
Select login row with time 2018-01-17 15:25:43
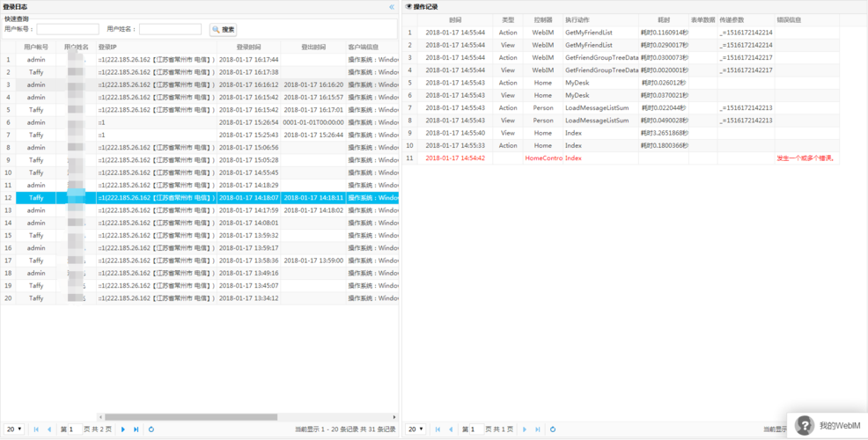(x=199, y=135)
